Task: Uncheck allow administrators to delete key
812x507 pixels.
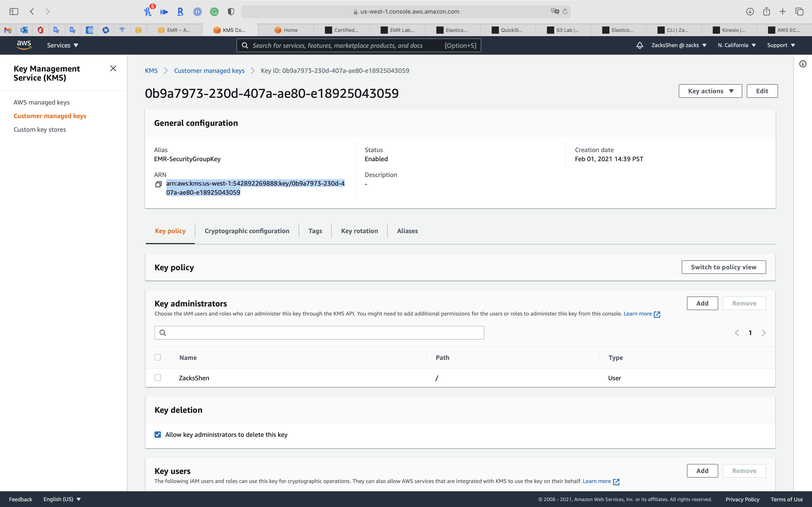Action: [158, 435]
